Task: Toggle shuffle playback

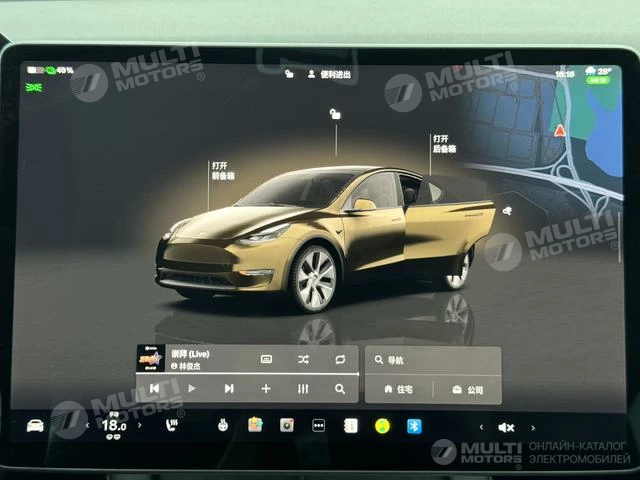Action: [x=303, y=359]
